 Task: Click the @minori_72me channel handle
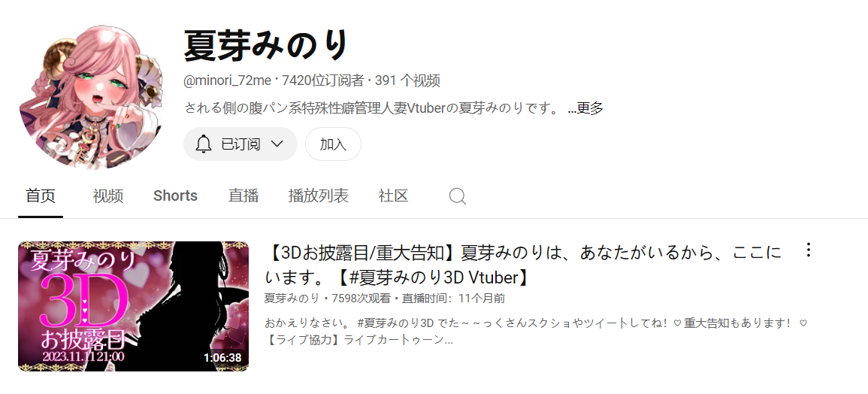pyautogui.click(x=228, y=81)
